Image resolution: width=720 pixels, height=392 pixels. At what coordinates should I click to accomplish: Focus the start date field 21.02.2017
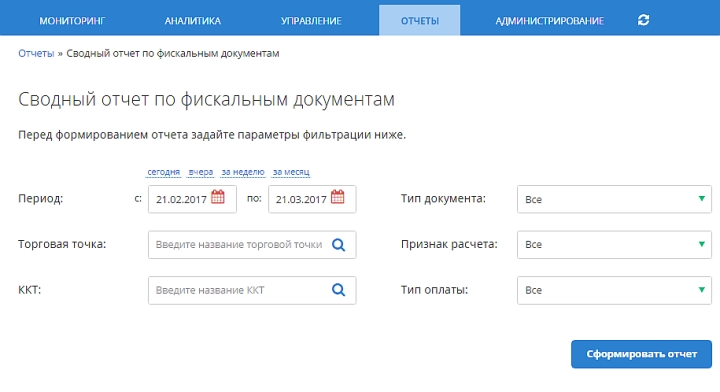(x=192, y=199)
